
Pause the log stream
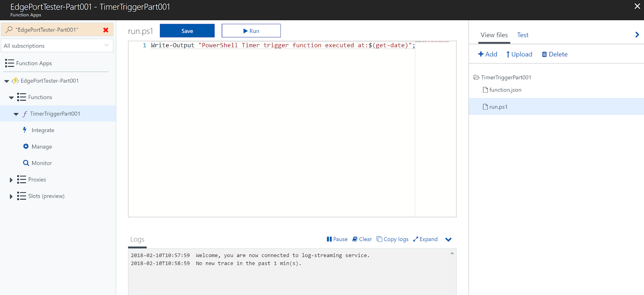[x=337, y=239]
